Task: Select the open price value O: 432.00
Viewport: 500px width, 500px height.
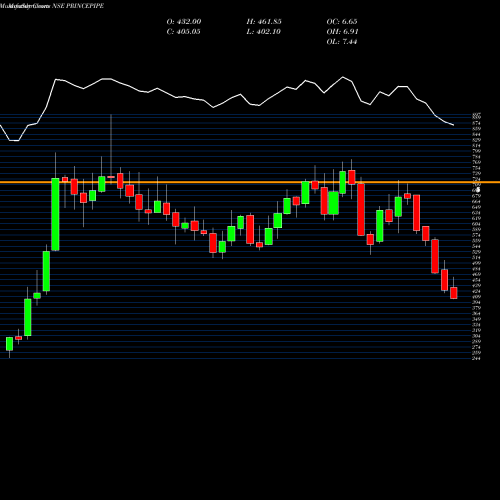Action: click(x=184, y=21)
